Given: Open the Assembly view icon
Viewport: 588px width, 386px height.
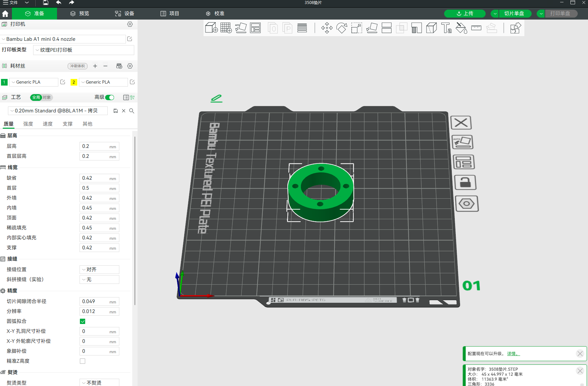Looking at the screenshot, I should pyautogui.click(x=515, y=28).
